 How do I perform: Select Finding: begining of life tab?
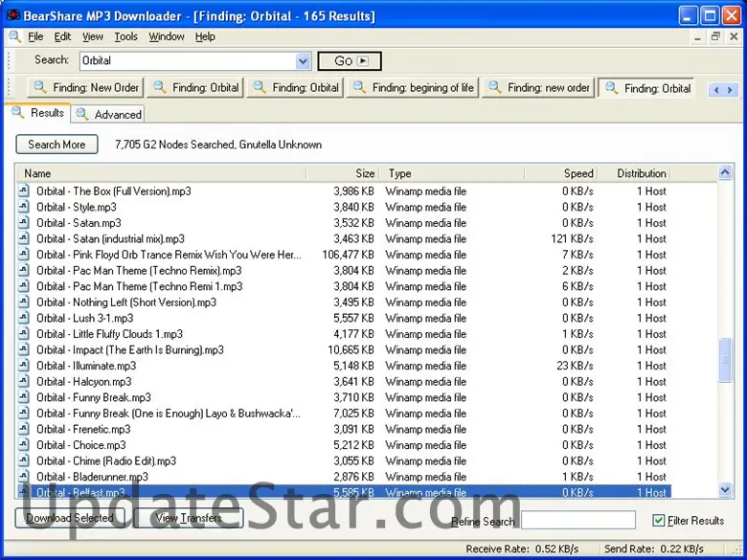413,88
